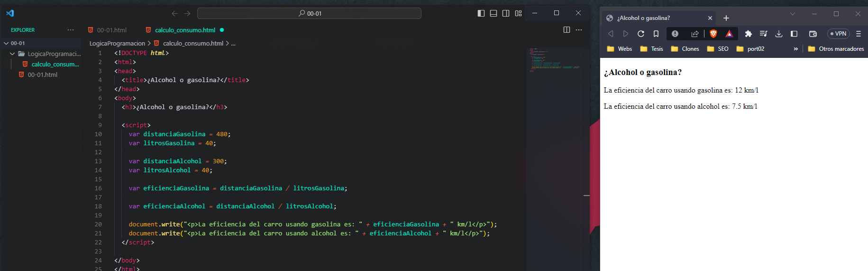Toggle the VS Code bottom panel
The width and height of the screenshot is (868, 271).
(x=493, y=13)
